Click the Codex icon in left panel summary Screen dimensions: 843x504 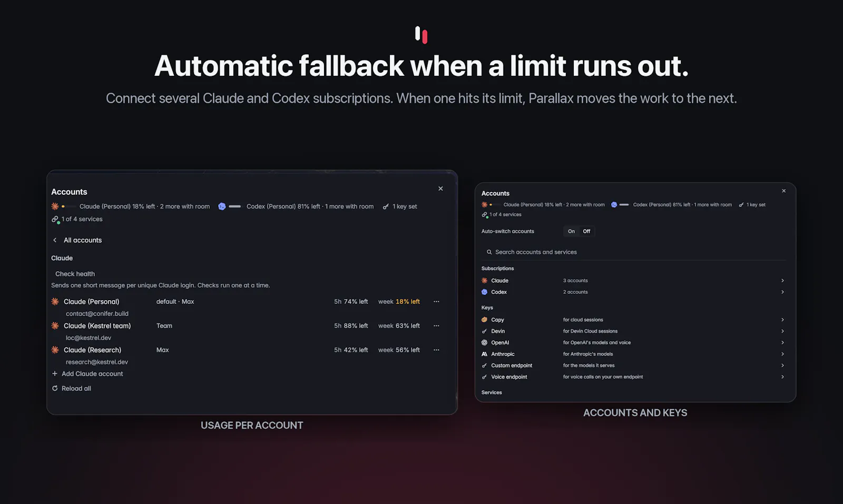pyautogui.click(x=222, y=206)
